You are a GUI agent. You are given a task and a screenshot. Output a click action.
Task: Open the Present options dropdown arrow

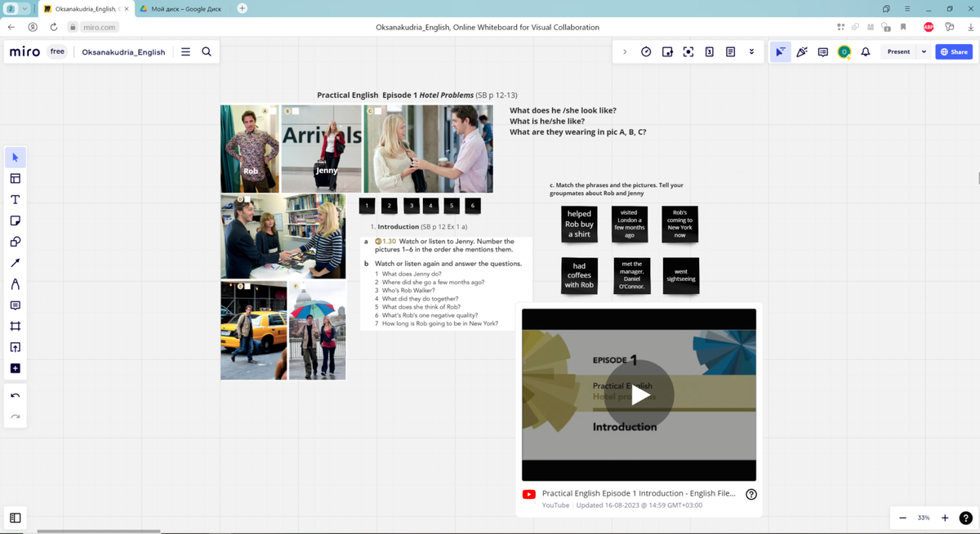[x=924, y=51]
